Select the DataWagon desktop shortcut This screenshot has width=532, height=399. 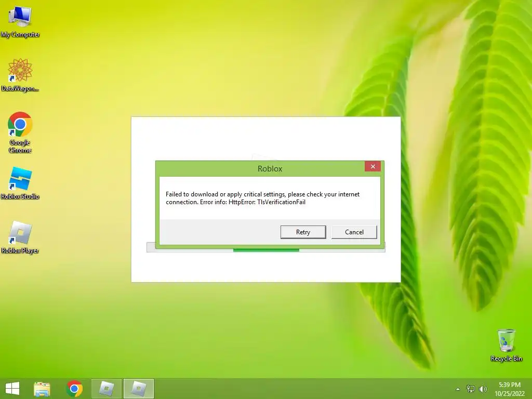20,75
